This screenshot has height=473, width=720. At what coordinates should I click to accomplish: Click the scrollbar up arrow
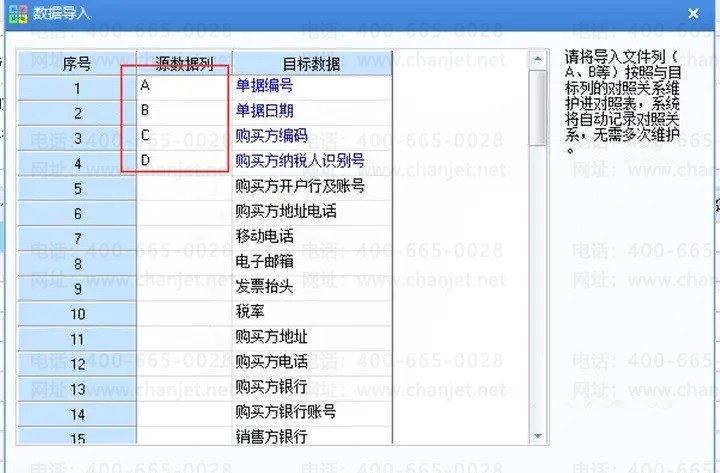538,59
